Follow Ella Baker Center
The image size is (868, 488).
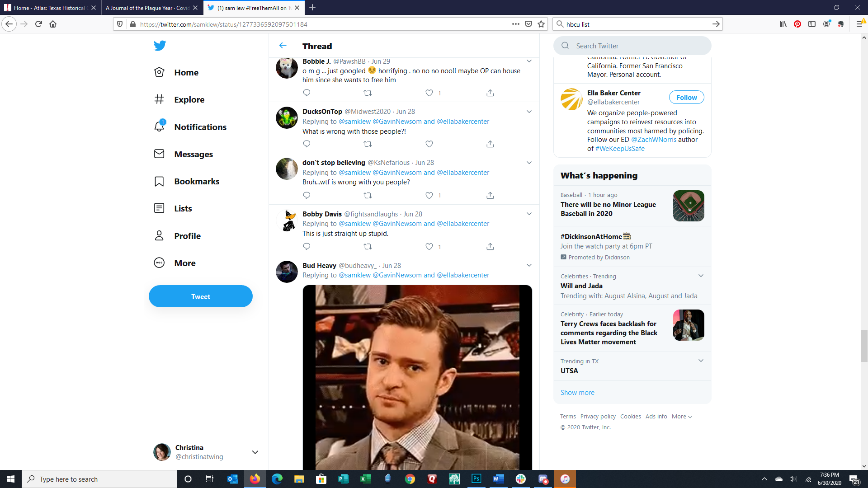point(686,98)
